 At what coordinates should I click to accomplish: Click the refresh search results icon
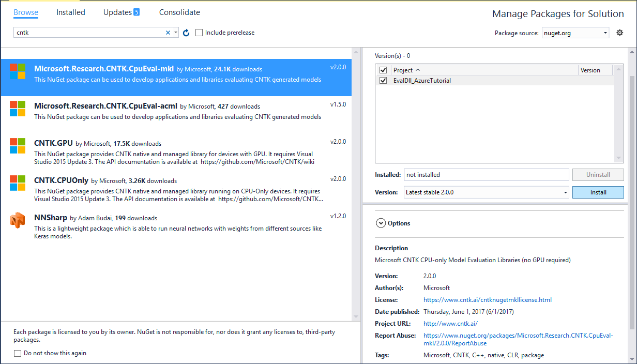(186, 32)
